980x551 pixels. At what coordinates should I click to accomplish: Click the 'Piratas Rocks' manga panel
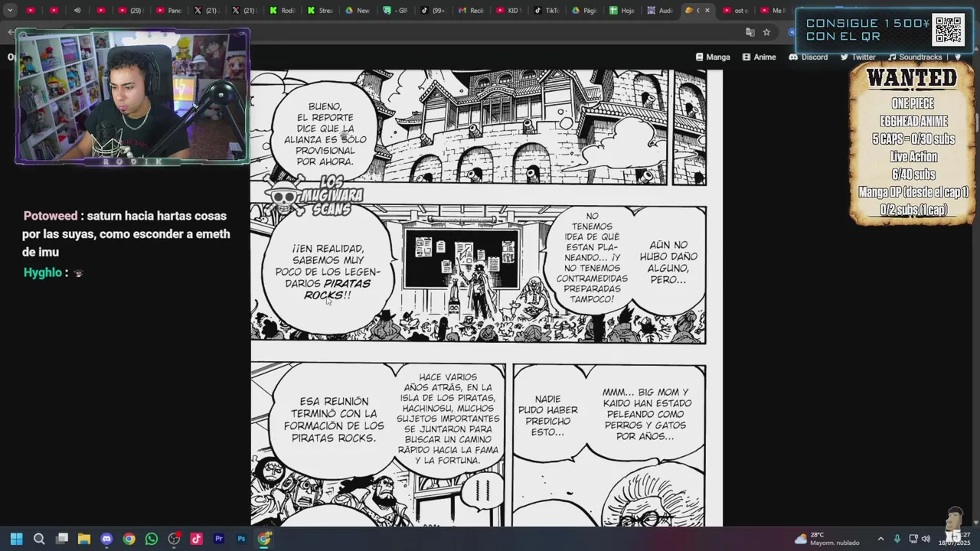479,273
